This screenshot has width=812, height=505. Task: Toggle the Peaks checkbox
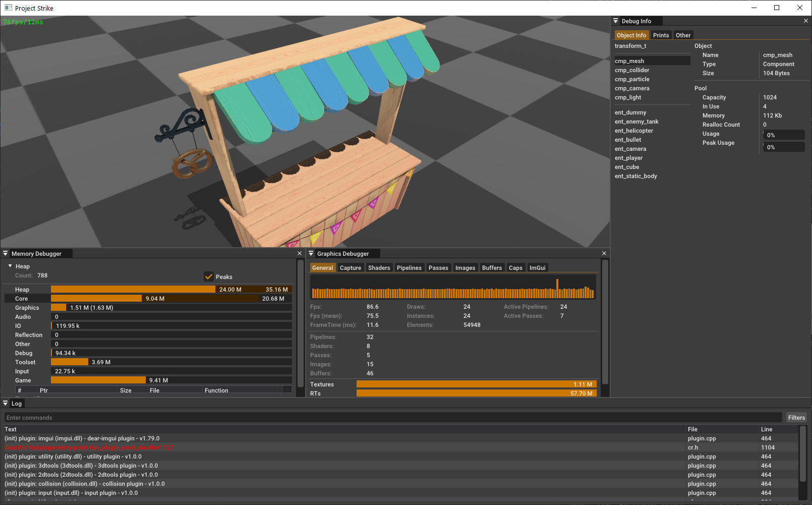pyautogui.click(x=209, y=276)
